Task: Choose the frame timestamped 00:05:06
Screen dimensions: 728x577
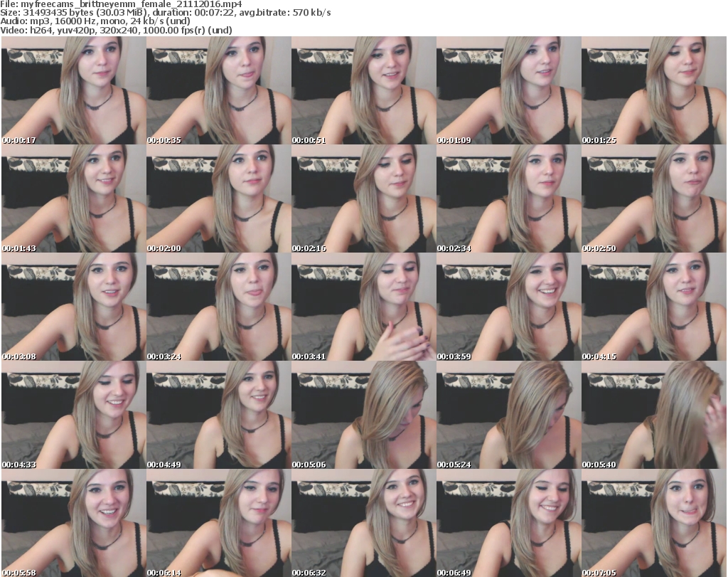Action: click(363, 415)
